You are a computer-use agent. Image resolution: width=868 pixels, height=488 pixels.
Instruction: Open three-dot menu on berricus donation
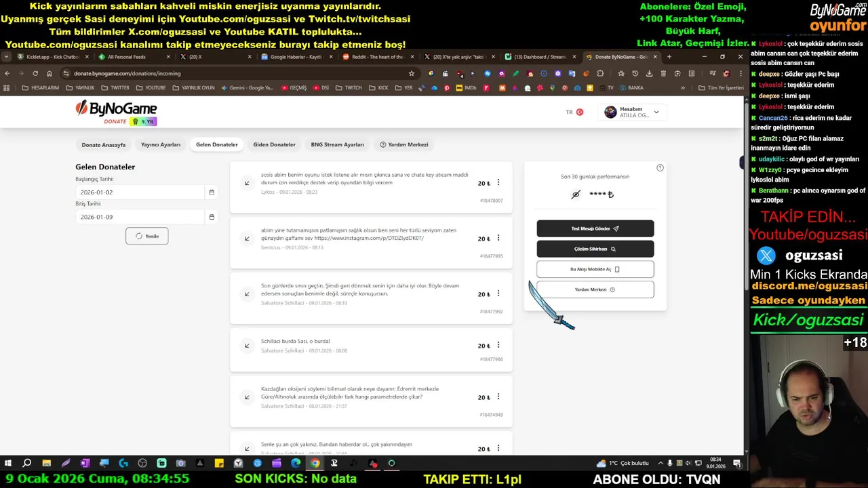pos(498,238)
